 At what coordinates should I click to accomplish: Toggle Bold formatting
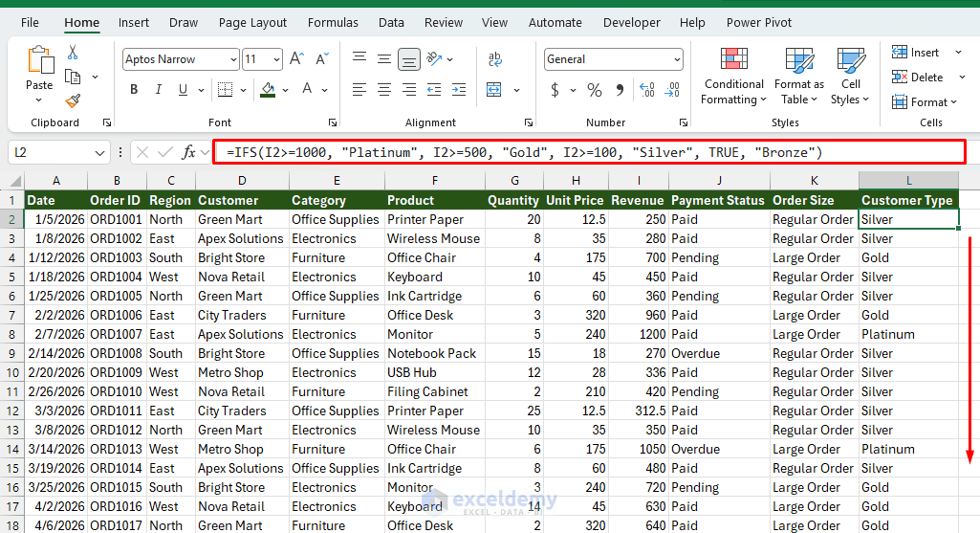click(134, 89)
